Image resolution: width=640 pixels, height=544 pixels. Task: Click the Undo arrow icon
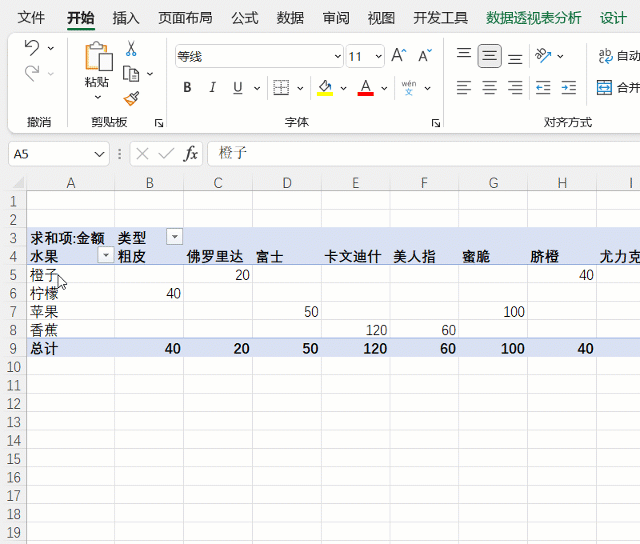[32, 48]
